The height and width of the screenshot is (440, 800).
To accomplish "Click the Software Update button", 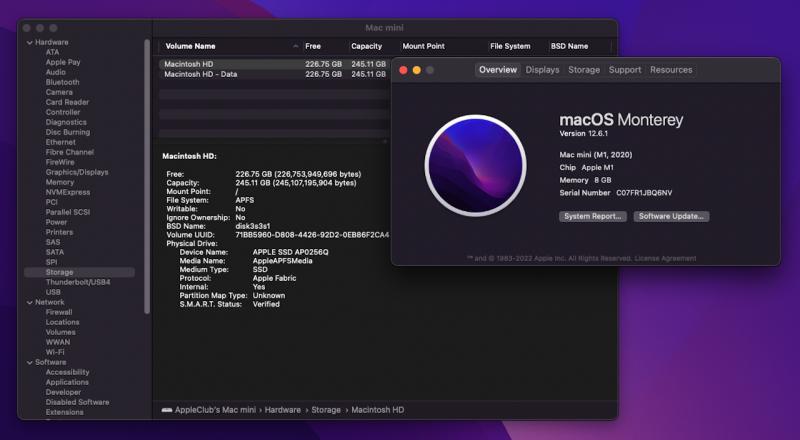I will click(671, 216).
